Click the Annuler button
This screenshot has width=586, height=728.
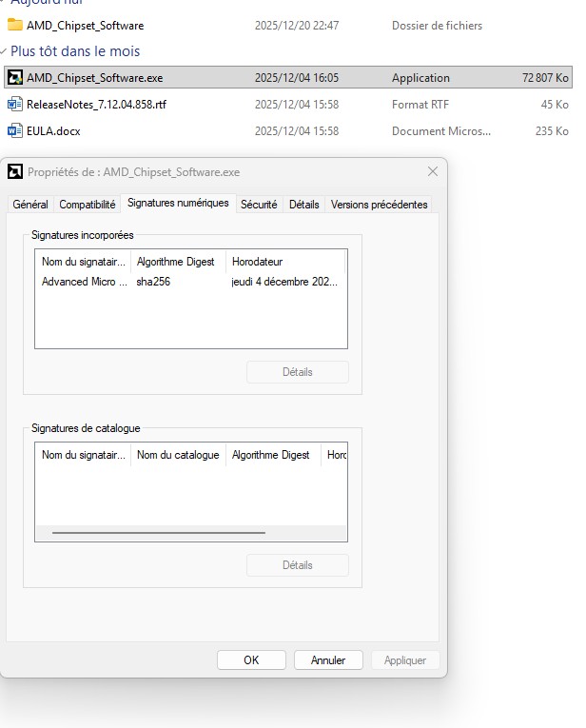pos(328,659)
